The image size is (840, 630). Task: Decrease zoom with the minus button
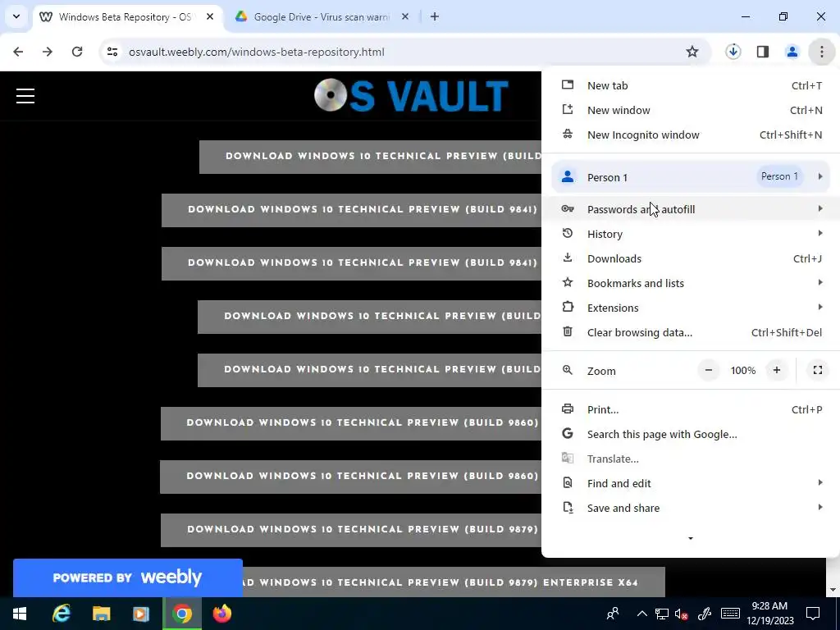[708, 370]
